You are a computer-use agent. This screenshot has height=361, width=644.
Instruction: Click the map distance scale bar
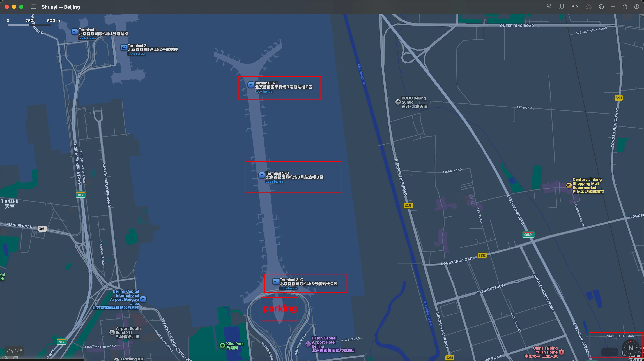pos(29,24)
